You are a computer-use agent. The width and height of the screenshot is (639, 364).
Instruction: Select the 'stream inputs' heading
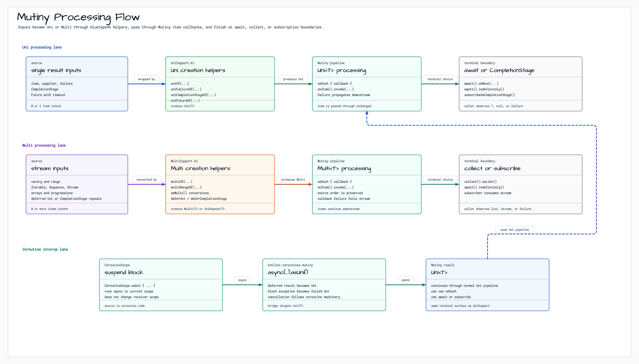point(50,169)
